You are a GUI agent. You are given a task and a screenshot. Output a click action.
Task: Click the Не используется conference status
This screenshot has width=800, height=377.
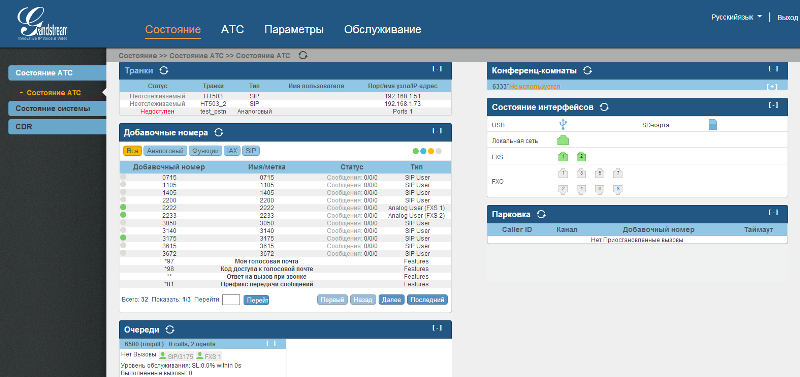click(535, 87)
